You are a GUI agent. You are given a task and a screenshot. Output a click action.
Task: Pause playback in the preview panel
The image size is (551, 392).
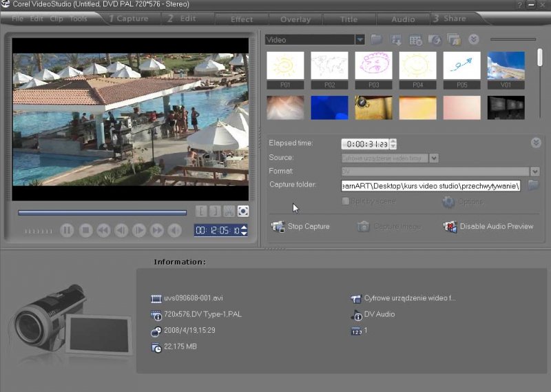pos(67,231)
